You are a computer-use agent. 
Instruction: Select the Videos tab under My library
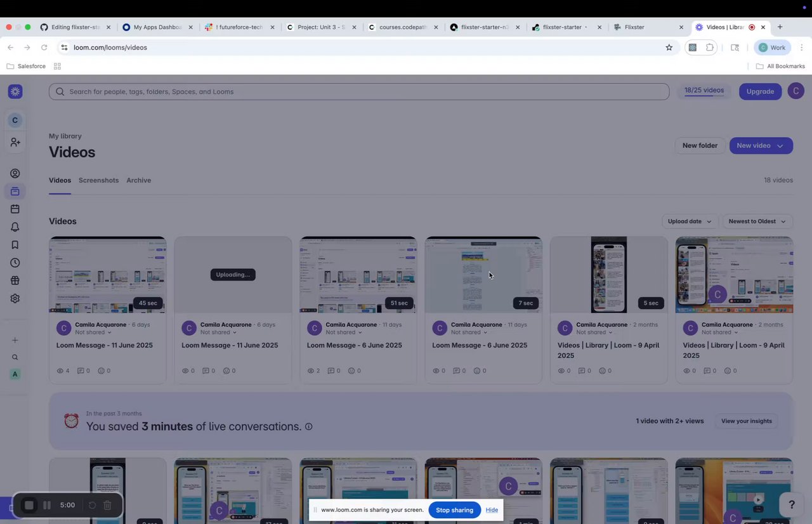click(60, 180)
